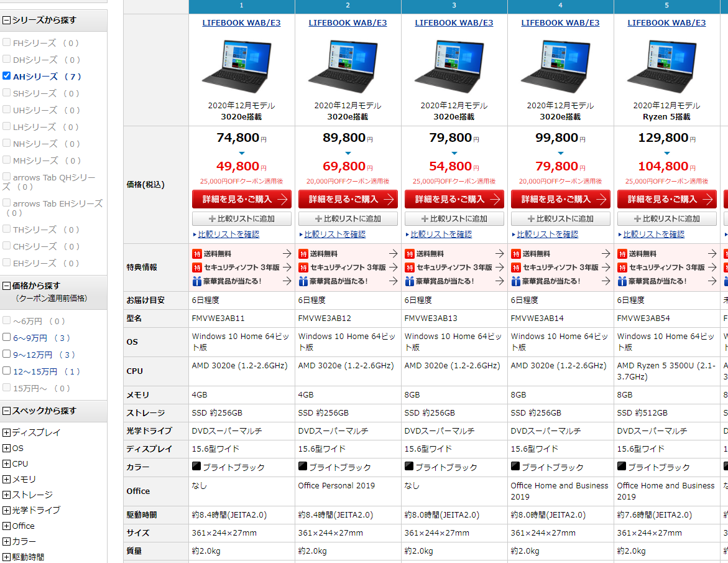Click laptop thumbnail in column 1
Image resolution: width=728 pixels, height=563 pixels.
237,66
